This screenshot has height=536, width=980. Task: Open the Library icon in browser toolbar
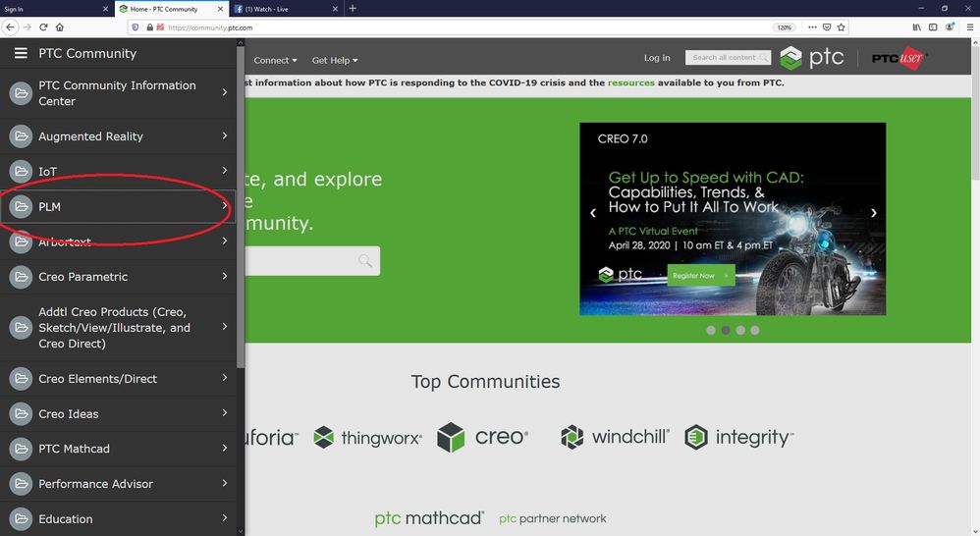click(x=916, y=27)
